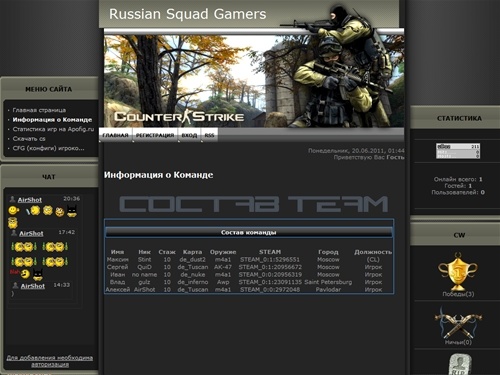
Task: Click STEAM_0:1:20956672 cell
Action: click(x=270, y=267)
